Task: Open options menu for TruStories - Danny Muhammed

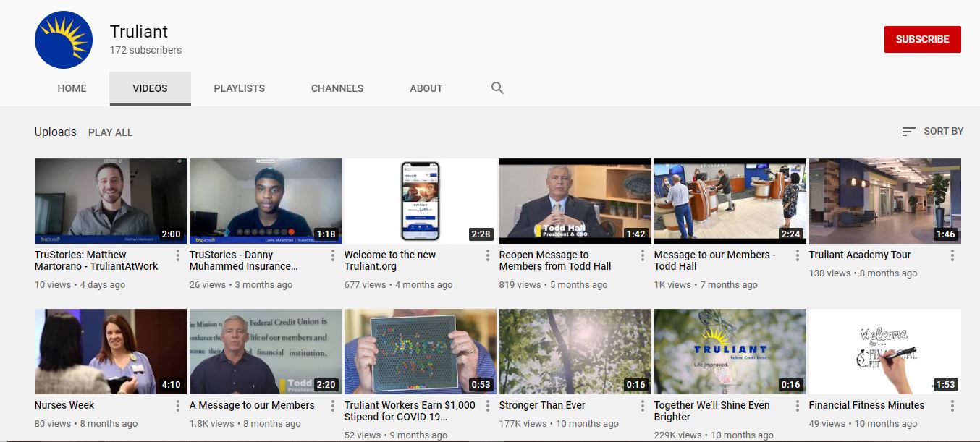Action: click(333, 255)
